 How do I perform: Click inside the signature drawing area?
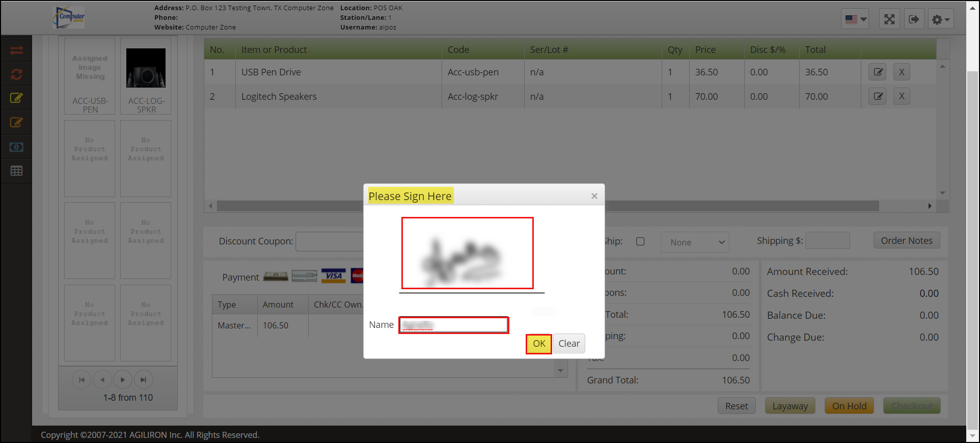click(x=467, y=253)
